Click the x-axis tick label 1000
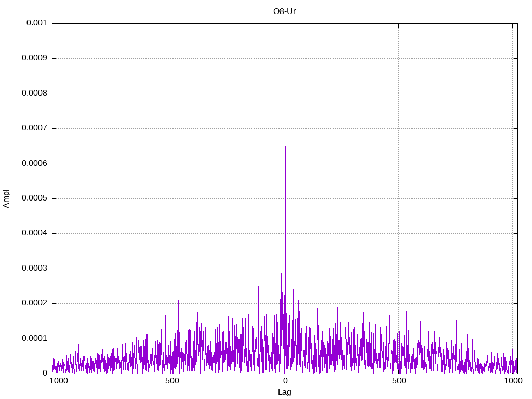 pos(513,381)
